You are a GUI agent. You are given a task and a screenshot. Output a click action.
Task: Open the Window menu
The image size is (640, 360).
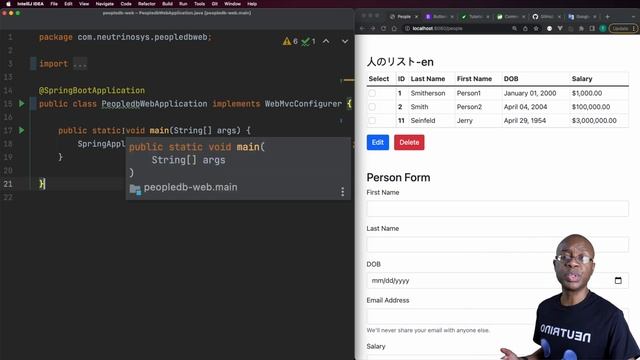tap(232, 4)
